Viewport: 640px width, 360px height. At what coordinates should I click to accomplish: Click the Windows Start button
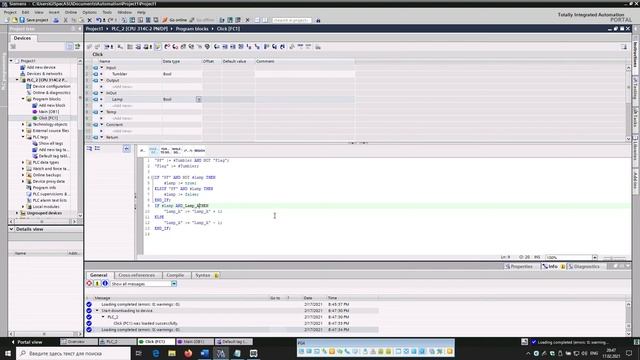click(x=8, y=353)
